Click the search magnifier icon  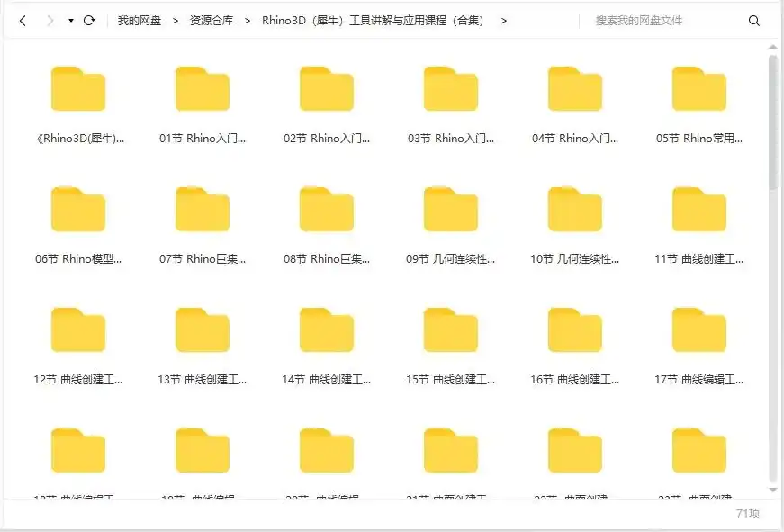[754, 20]
